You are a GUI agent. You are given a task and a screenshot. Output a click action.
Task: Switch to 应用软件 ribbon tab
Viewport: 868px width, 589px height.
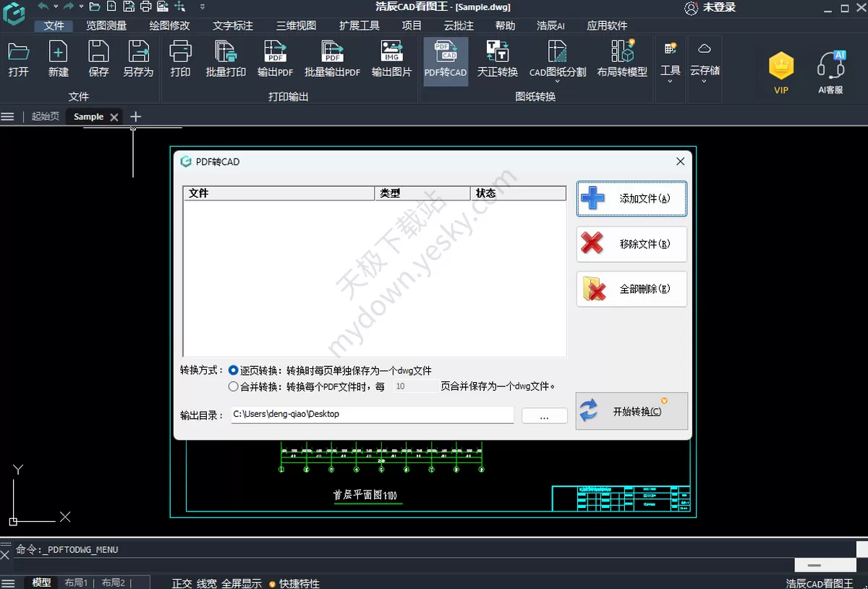tap(607, 25)
